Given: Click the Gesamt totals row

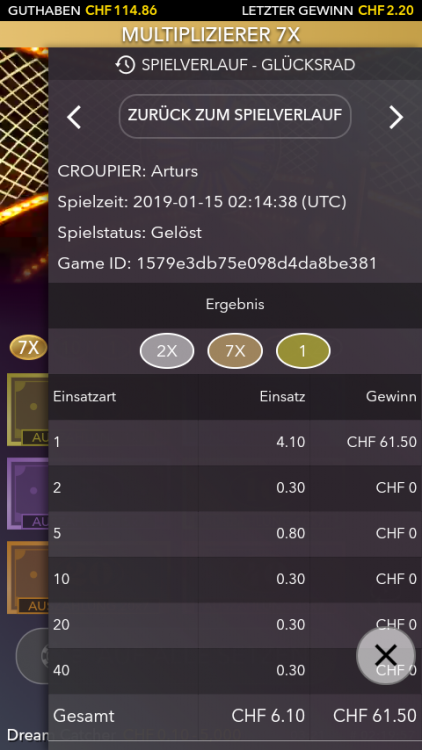Looking at the screenshot, I should (235, 716).
